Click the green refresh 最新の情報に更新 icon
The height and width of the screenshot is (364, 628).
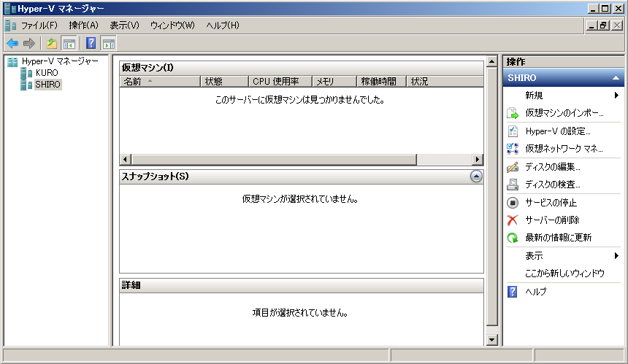[513, 238]
